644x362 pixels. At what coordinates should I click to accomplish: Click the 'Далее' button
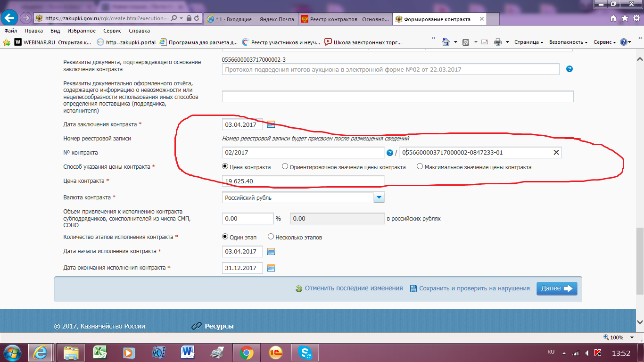(556, 288)
